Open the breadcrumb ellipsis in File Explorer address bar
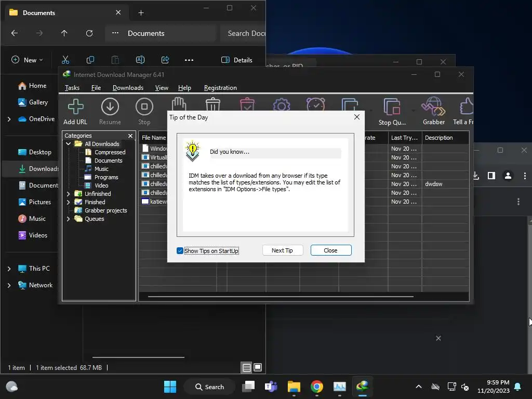Image resolution: width=532 pixels, height=399 pixels. click(x=115, y=33)
